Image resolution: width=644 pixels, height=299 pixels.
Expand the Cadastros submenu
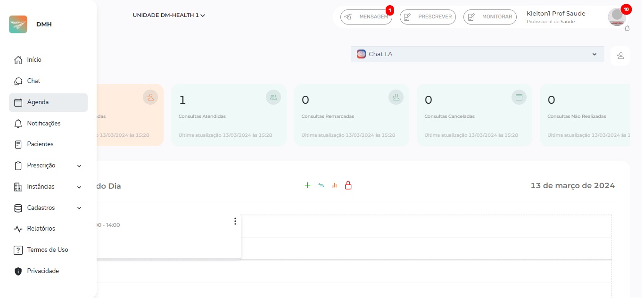click(79, 208)
